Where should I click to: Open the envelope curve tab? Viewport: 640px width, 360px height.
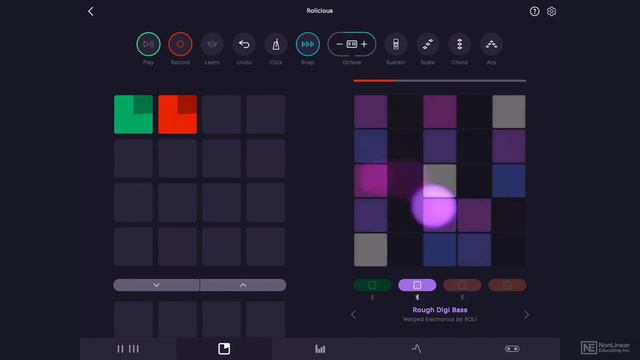(416, 349)
